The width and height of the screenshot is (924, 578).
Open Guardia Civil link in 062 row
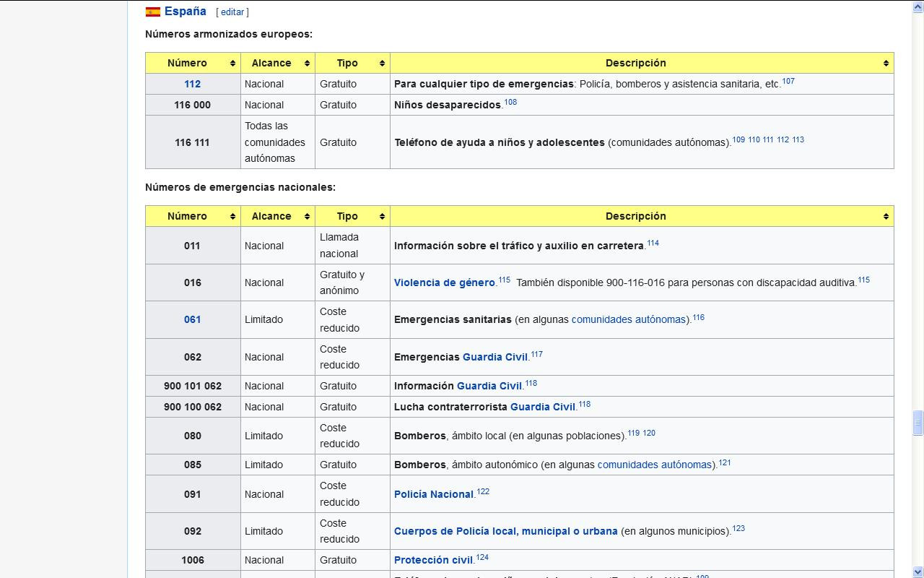coord(495,357)
